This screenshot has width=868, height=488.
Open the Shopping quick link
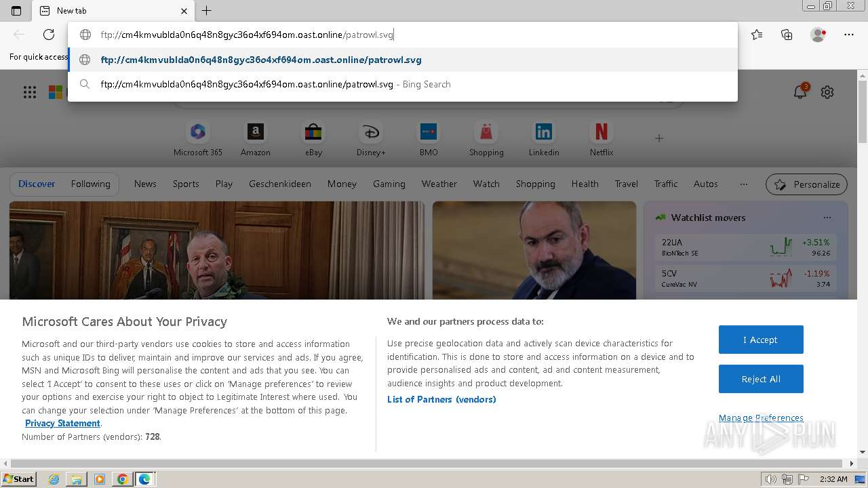486,139
